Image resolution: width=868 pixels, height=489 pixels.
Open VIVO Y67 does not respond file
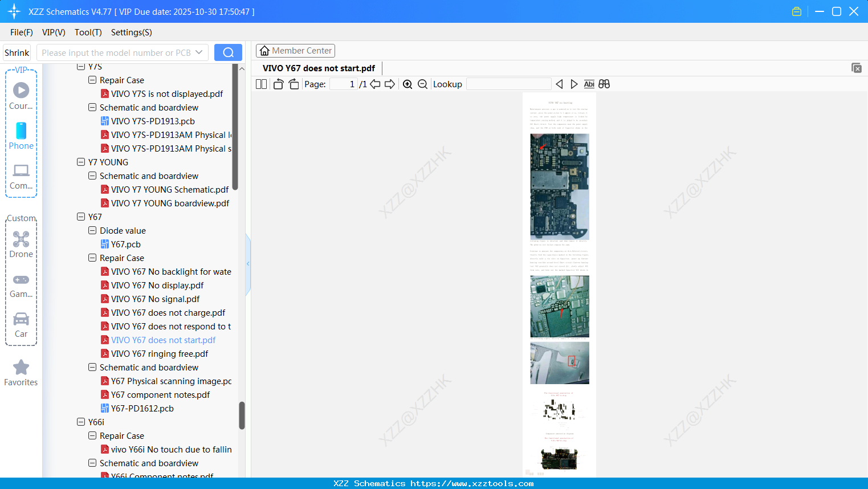coord(171,326)
